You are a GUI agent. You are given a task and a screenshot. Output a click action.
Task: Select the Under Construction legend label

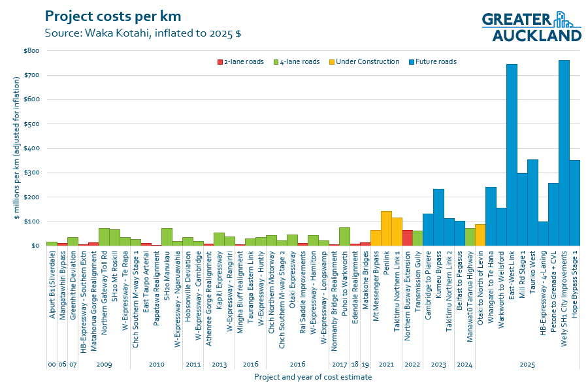(x=368, y=62)
